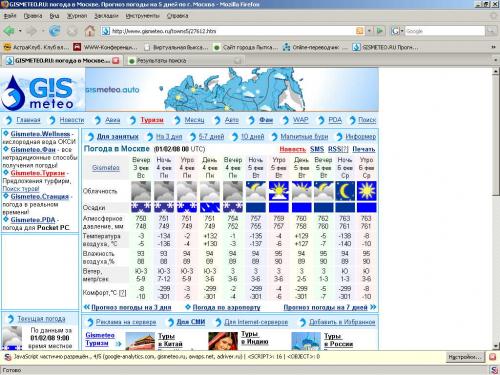Click the Stop loading icon
The image size is (500, 375).
(72, 31)
